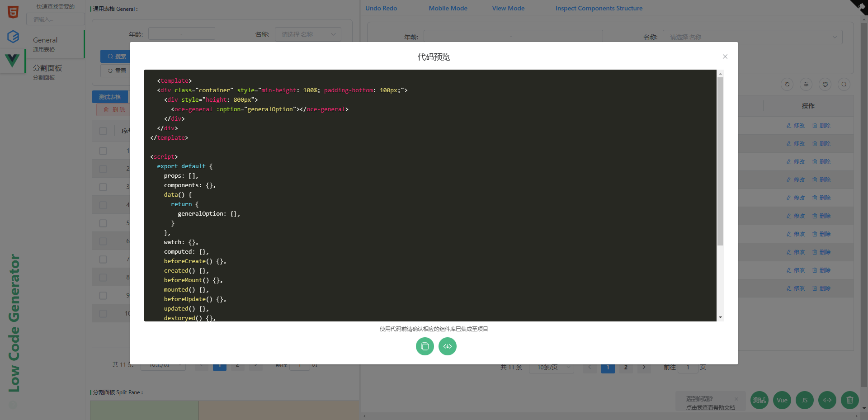
Task: Check the checkbox for row 1
Action: [x=103, y=151]
